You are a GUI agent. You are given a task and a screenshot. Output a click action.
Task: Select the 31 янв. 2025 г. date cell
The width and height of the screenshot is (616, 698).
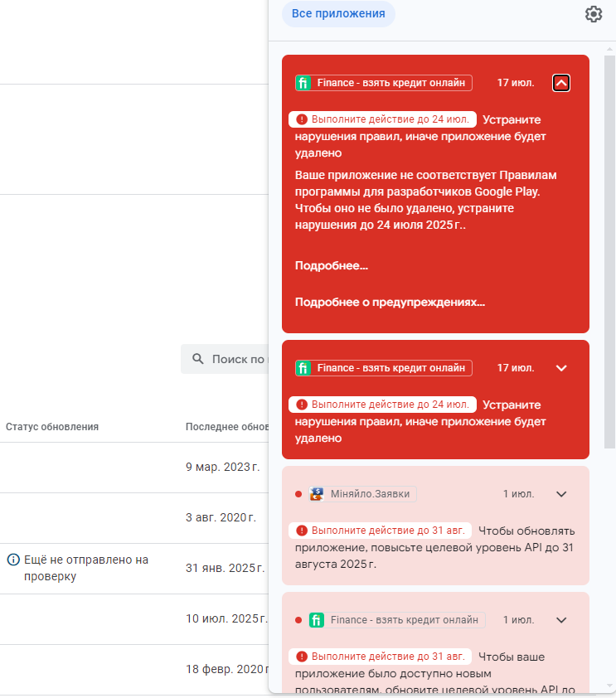(226, 569)
